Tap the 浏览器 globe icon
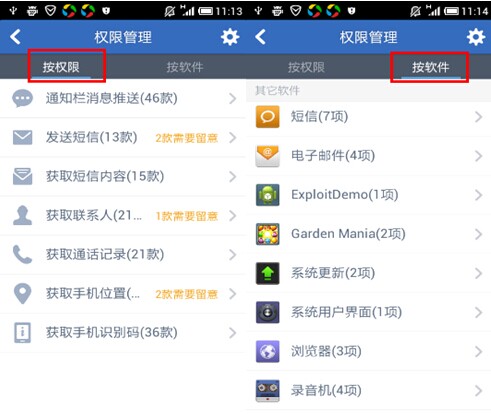The width and height of the screenshot is (491, 414). pos(267,351)
